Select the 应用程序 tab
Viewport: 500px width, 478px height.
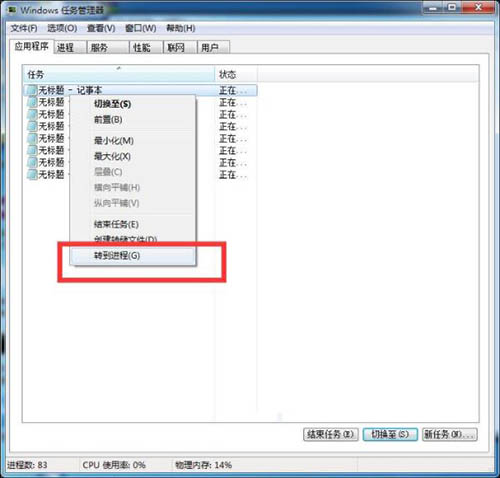pyautogui.click(x=31, y=46)
